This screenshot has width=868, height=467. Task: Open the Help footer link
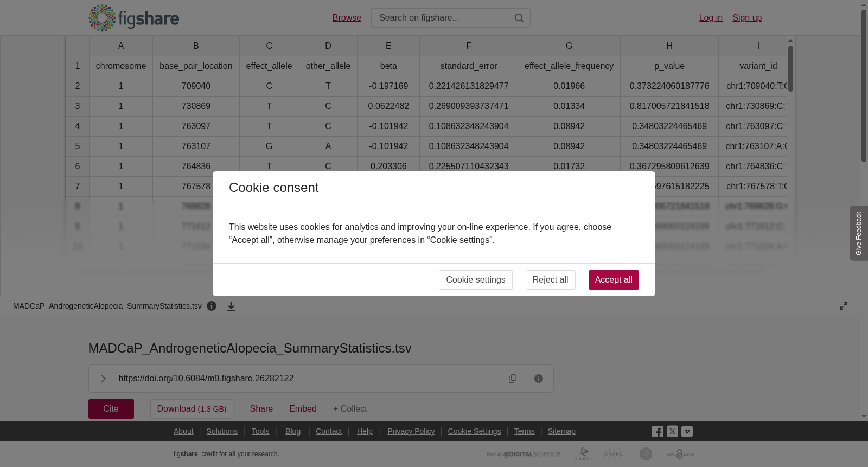tap(365, 431)
